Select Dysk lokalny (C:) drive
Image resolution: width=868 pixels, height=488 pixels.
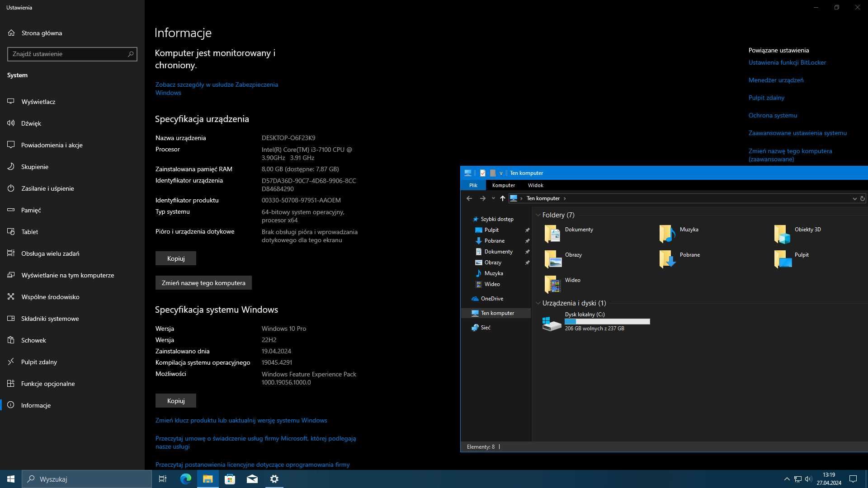(596, 323)
